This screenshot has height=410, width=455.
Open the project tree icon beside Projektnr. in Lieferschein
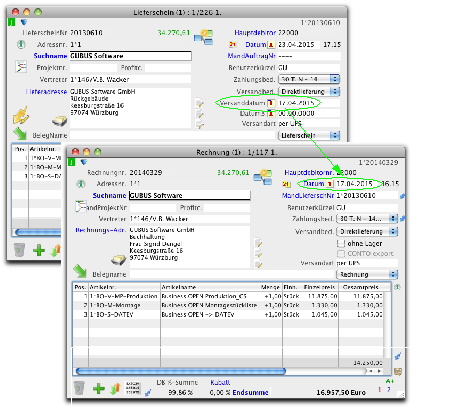(x=21, y=67)
